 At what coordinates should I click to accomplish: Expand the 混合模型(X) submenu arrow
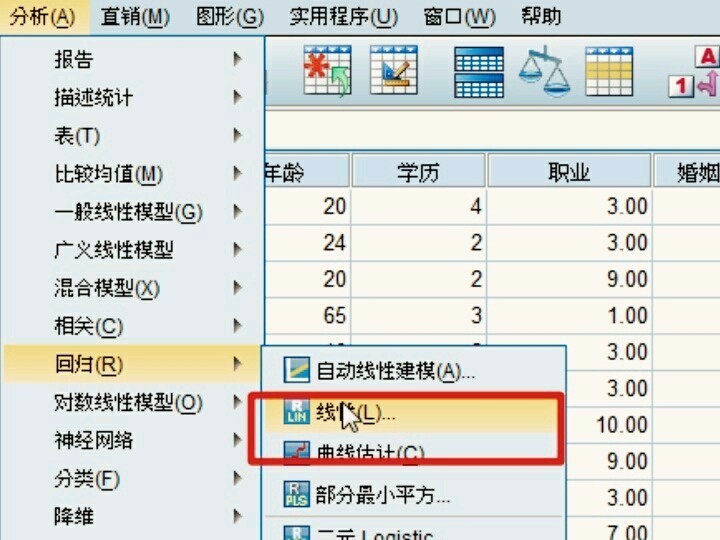[x=237, y=287]
